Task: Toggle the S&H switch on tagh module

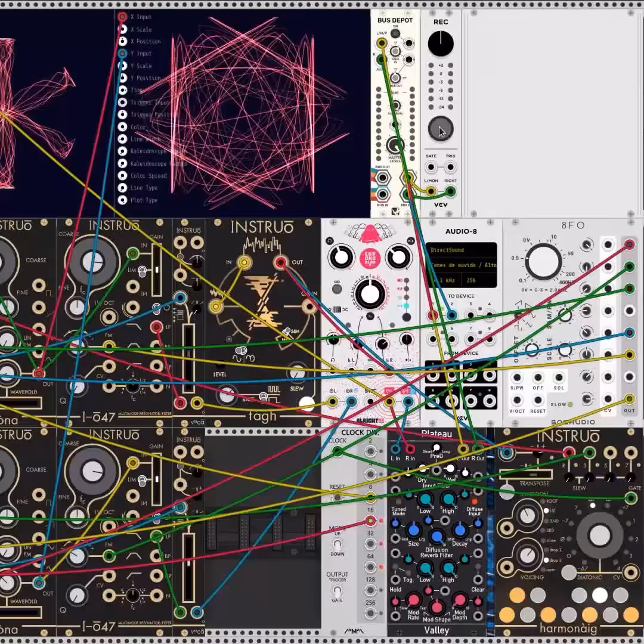Action: click(287, 331)
